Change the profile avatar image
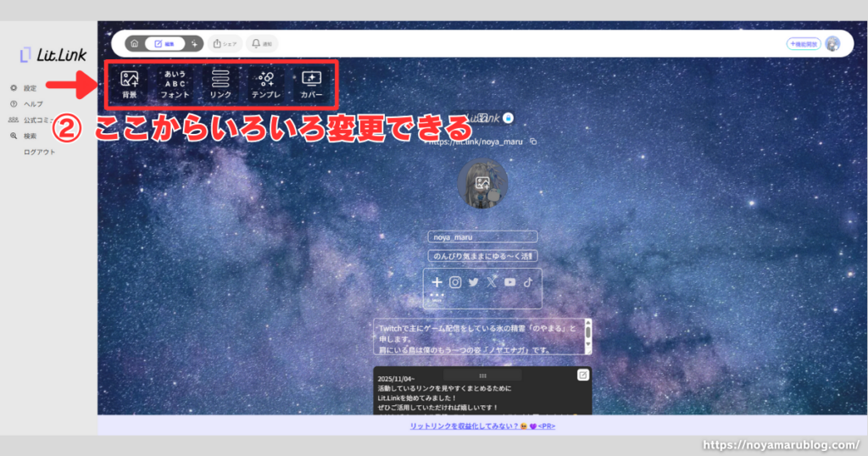 pyautogui.click(x=482, y=182)
